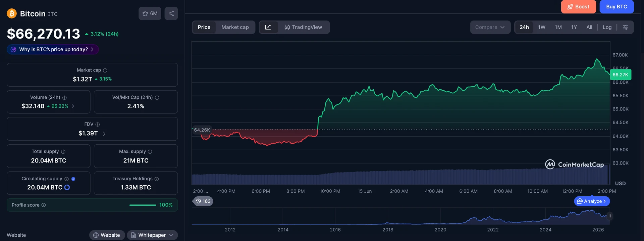Click the Analyze button

click(x=592, y=201)
